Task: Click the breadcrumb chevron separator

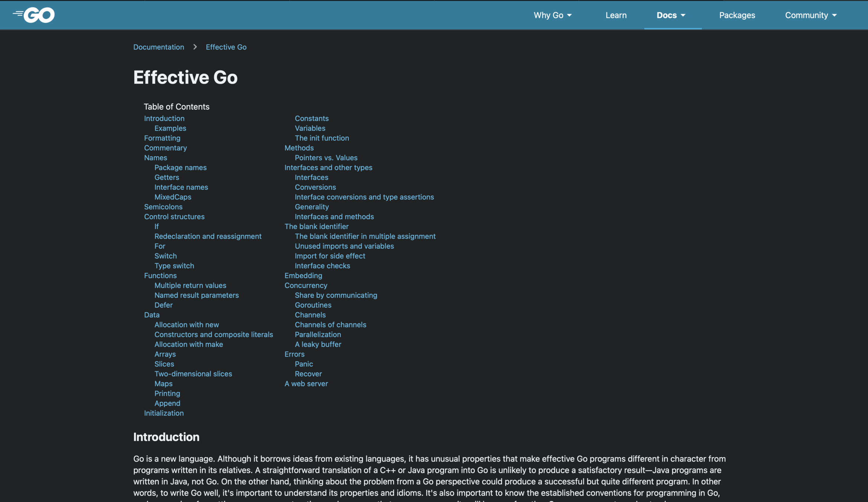Action: coord(195,47)
